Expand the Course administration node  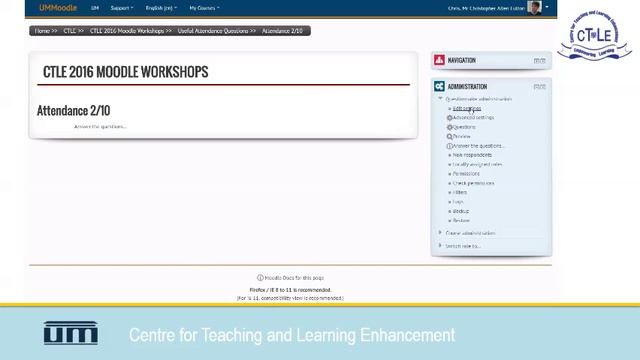[x=440, y=233]
